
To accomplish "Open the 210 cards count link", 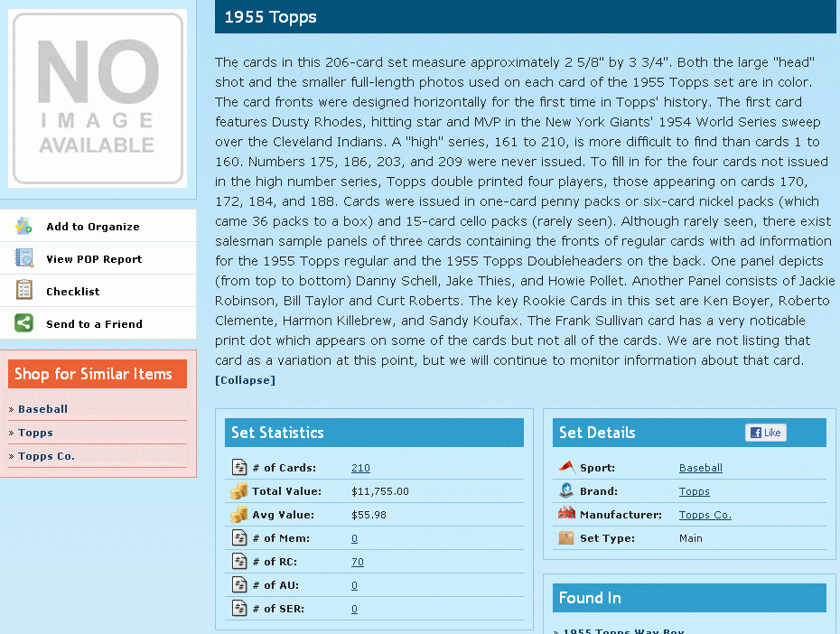I will click(360, 468).
